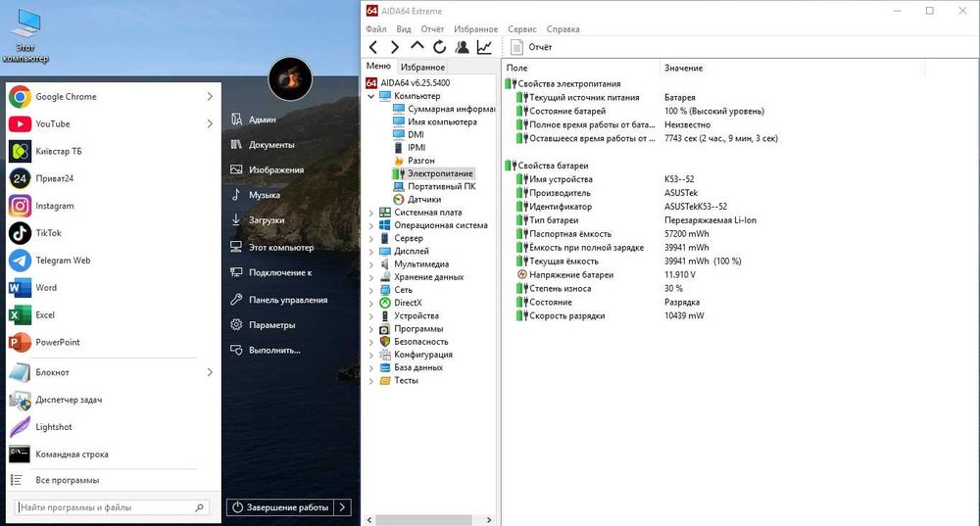
Task: Open the Вид menu in AIDA64
Action: coord(404,29)
